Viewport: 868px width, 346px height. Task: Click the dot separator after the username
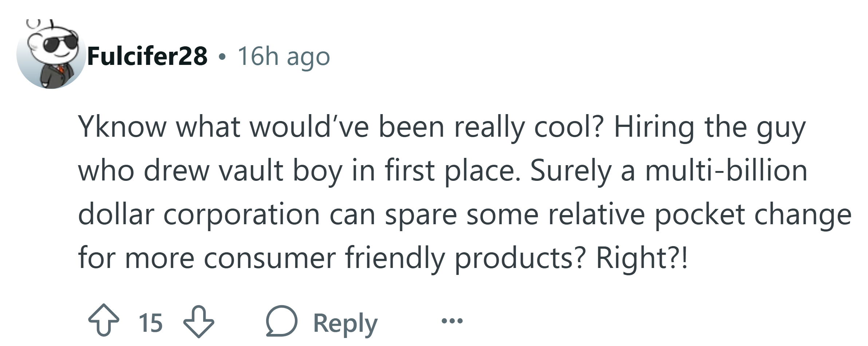(x=222, y=57)
